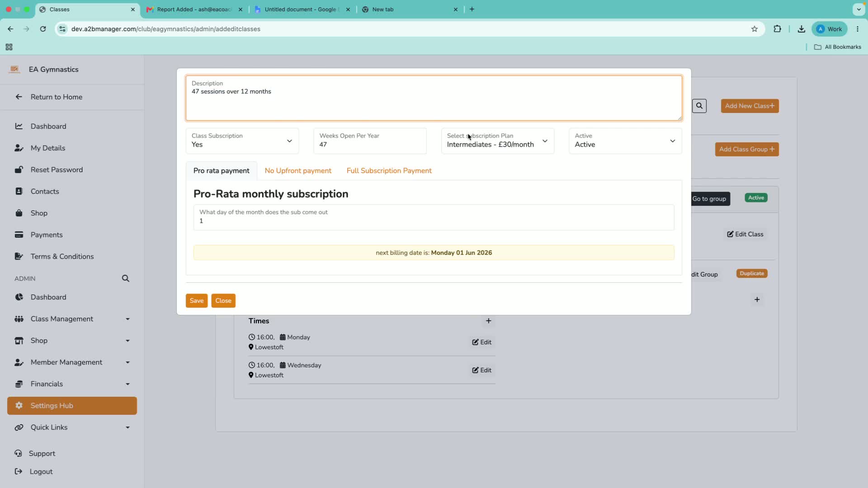
Task: Click the search magnifier icon beside ADMIN
Action: [x=126, y=278]
